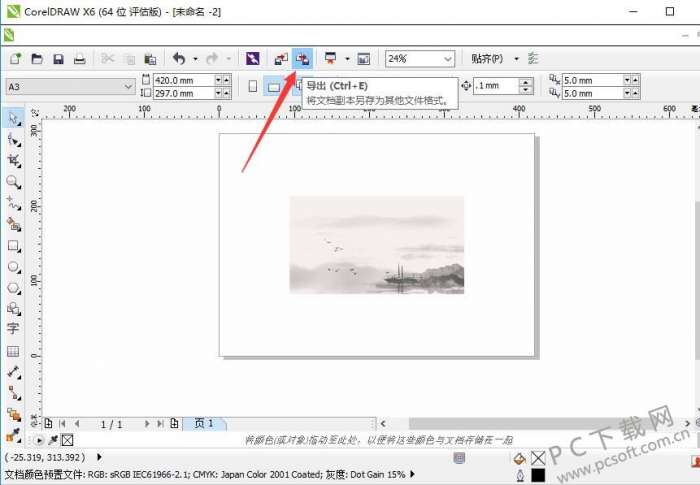The image size is (700, 485).
Task: Open the A3 page size dropdown
Action: click(70, 86)
